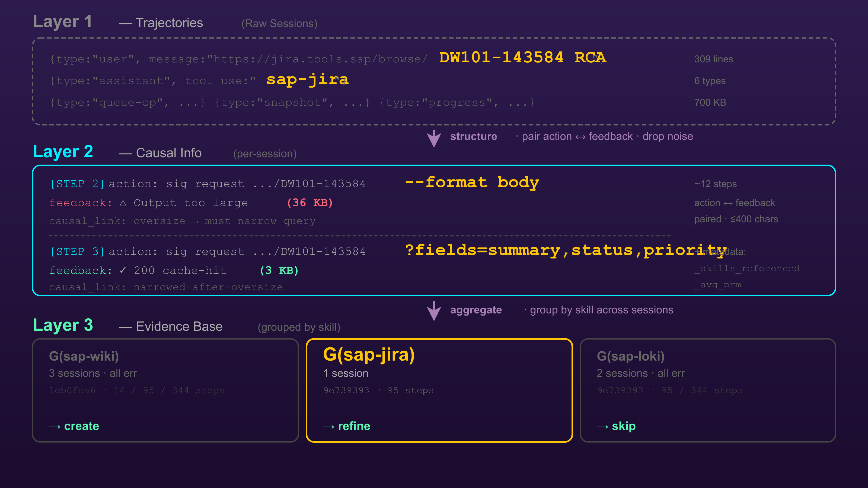The width and height of the screenshot is (868, 488).
Task: Click the arrow before 'refine'
Action: 329,427
